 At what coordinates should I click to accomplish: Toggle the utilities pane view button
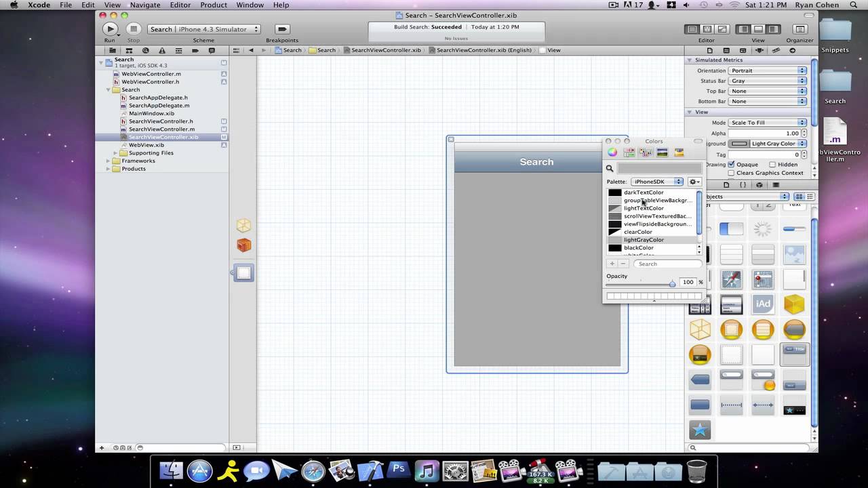tap(773, 29)
